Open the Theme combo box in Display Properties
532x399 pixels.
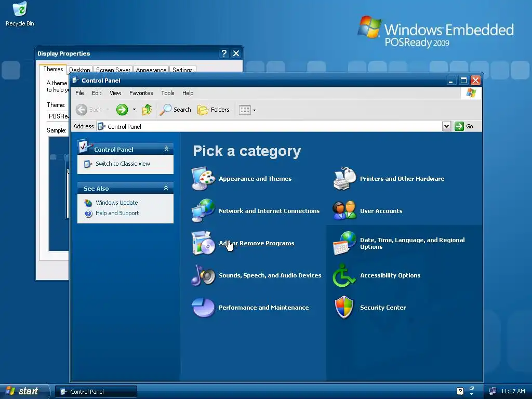58,116
